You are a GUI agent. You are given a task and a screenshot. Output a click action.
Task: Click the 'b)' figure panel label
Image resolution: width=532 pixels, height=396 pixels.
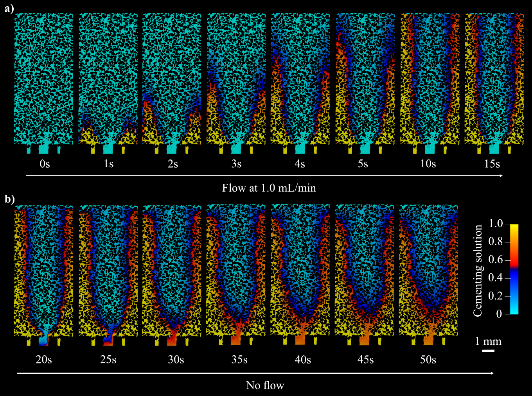point(9,199)
